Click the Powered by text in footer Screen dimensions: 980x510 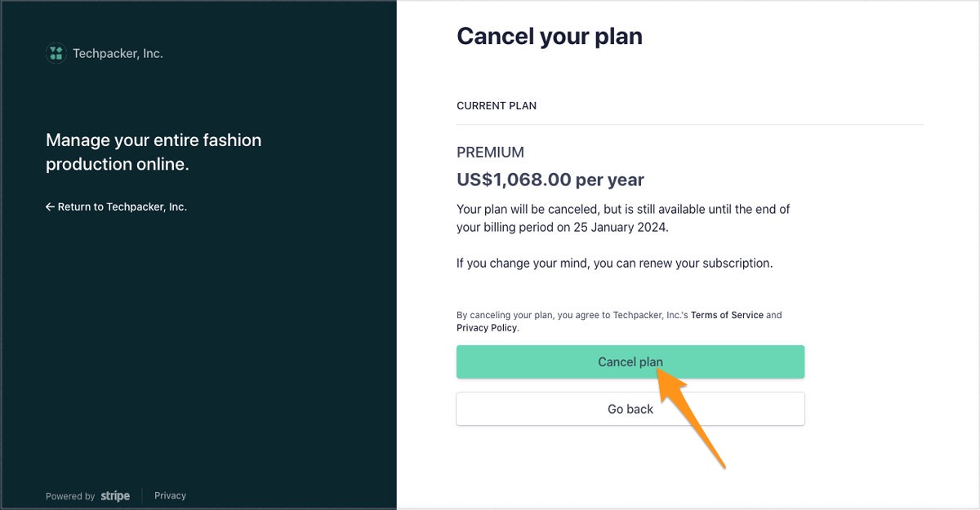[x=70, y=496]
